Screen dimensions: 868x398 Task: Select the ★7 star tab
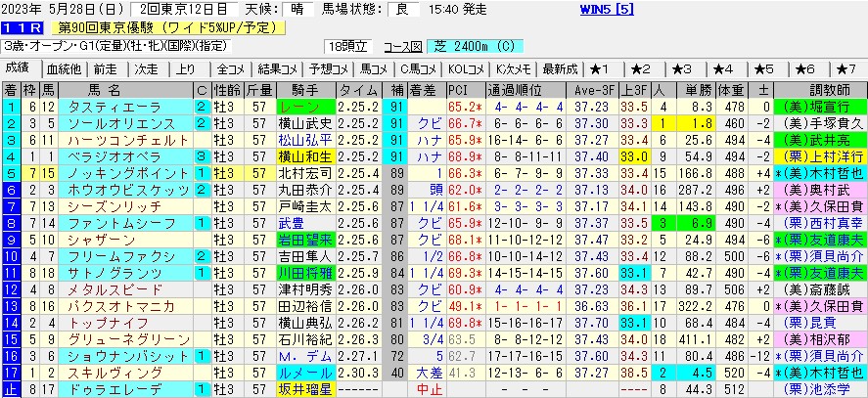(x=847, y=69)
